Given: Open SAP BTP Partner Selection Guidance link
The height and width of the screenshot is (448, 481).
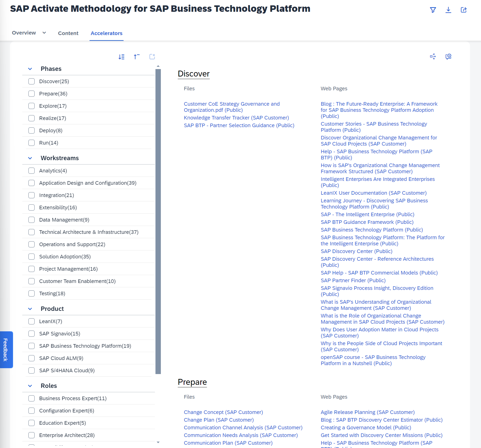Looking at the screenshot, I should point(239,125).
